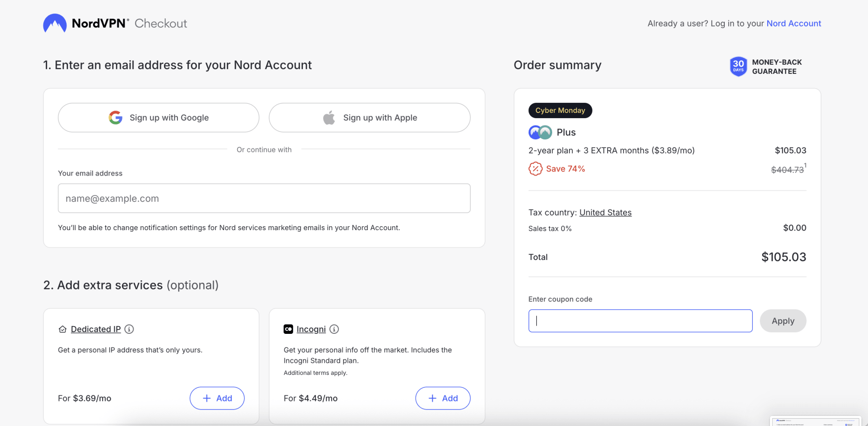The height and width of the screenshot is (426, 868).
Task: Click the Dedicated IP house icon
Action: 63,329
